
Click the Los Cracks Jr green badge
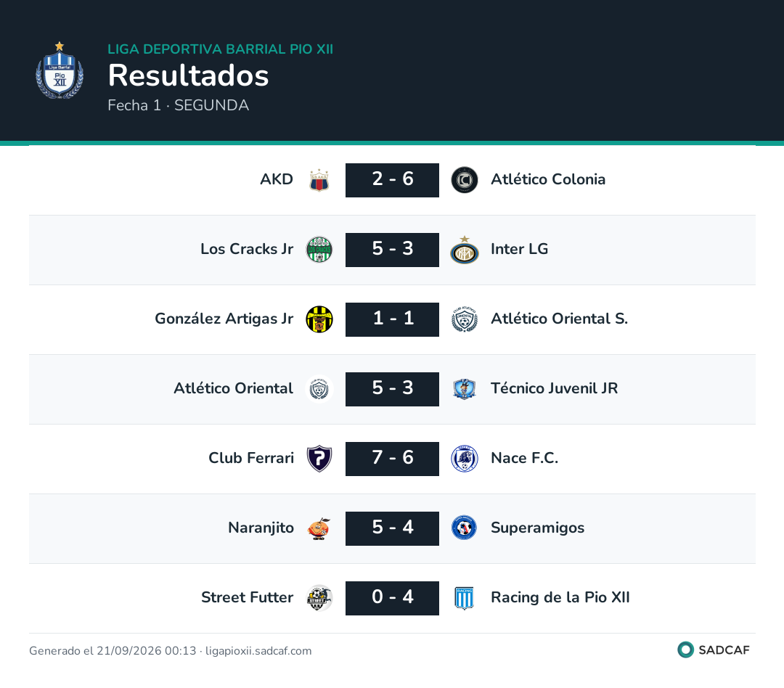tap(319, 250)
